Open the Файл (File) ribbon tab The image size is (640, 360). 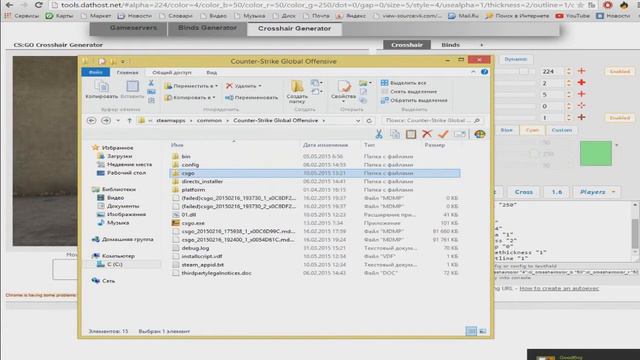click(x=96, y=72)
